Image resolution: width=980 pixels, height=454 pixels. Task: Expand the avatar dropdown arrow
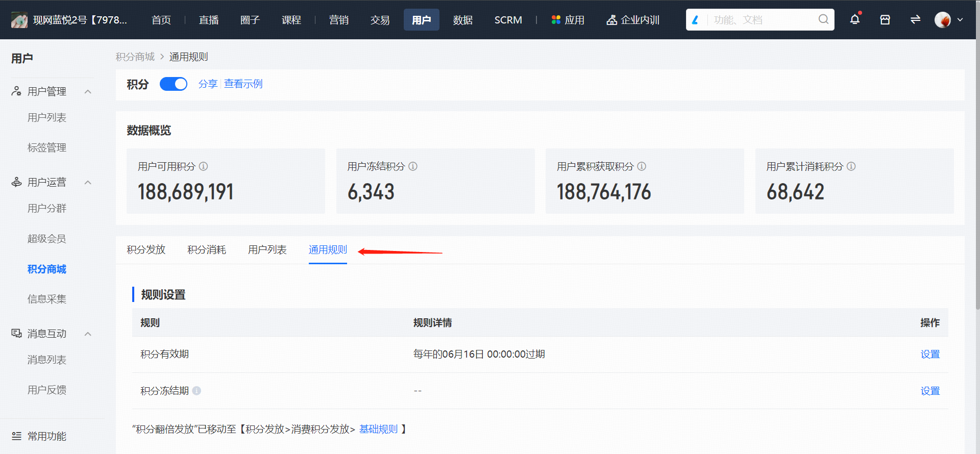tap(960, 20)
